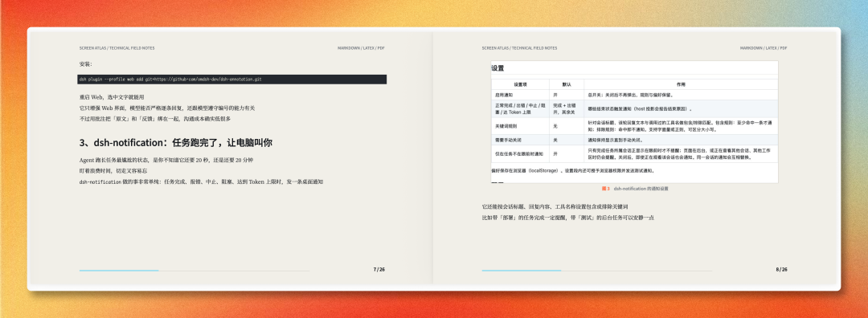Click the settings screenshot figure on page 8
The image size is (868, 318).
pos(634,122)
